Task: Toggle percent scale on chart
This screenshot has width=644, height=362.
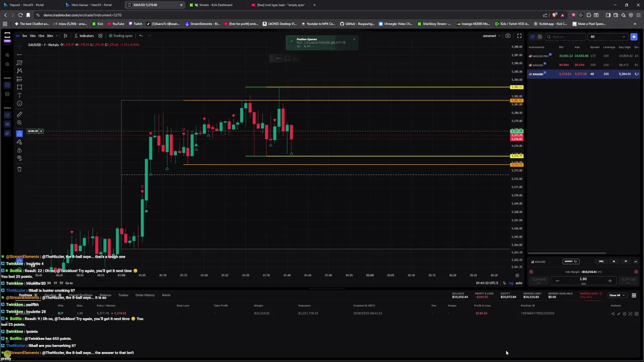Action: [504, 283]
